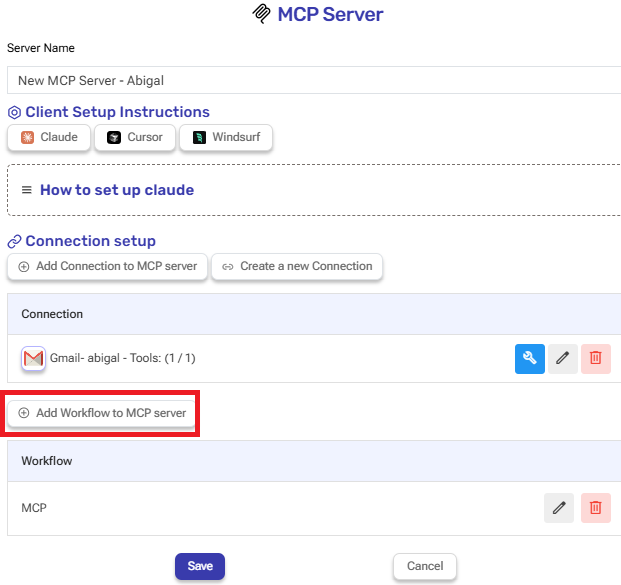Click Add Connection to MCP server
Screen dimensions: 621x585
tap(108, 267)
